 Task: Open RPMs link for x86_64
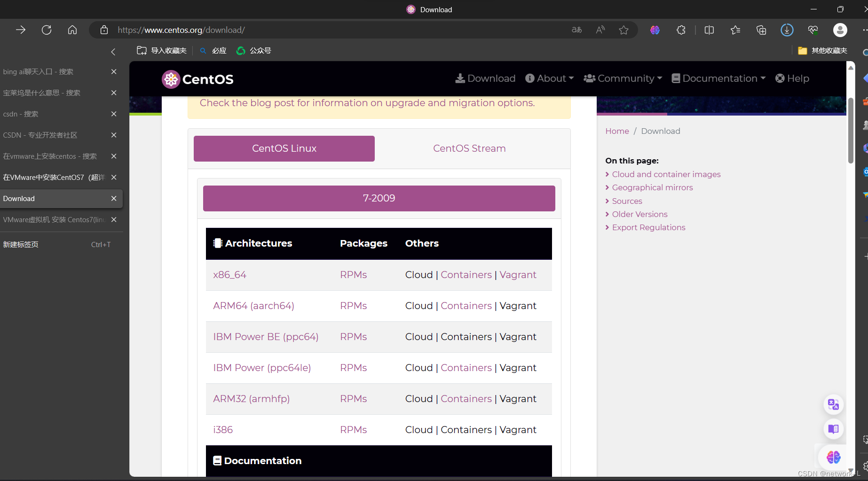(x=354, y=275)
